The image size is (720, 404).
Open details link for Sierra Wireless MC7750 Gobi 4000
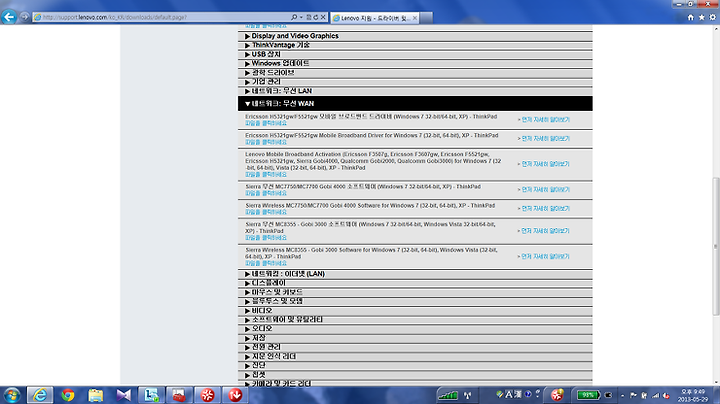click(545, 208)
